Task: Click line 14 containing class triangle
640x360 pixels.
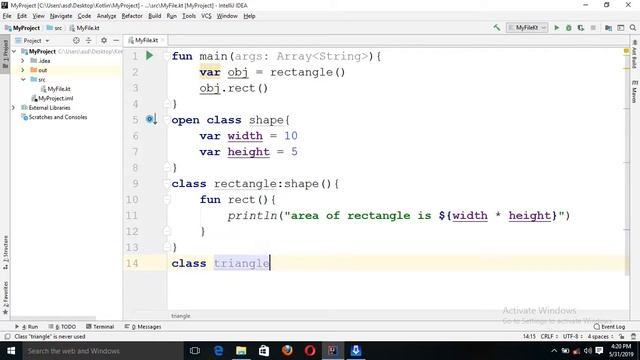Action: tap(396, 263)
